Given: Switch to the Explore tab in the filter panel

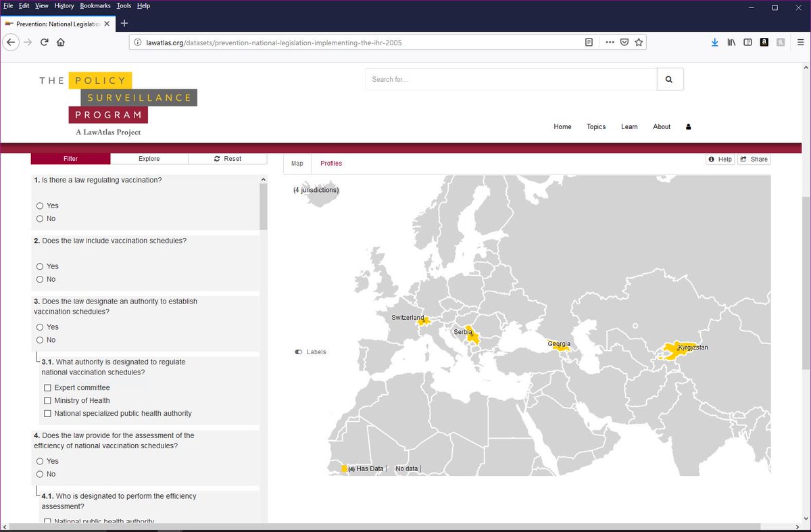Looking at the screenshot, I should 149,158.
